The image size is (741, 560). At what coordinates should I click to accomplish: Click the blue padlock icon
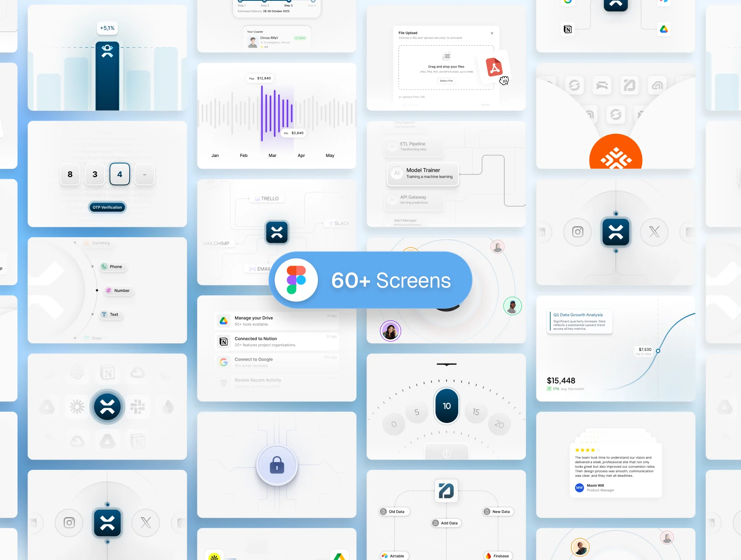pos(277,465)
